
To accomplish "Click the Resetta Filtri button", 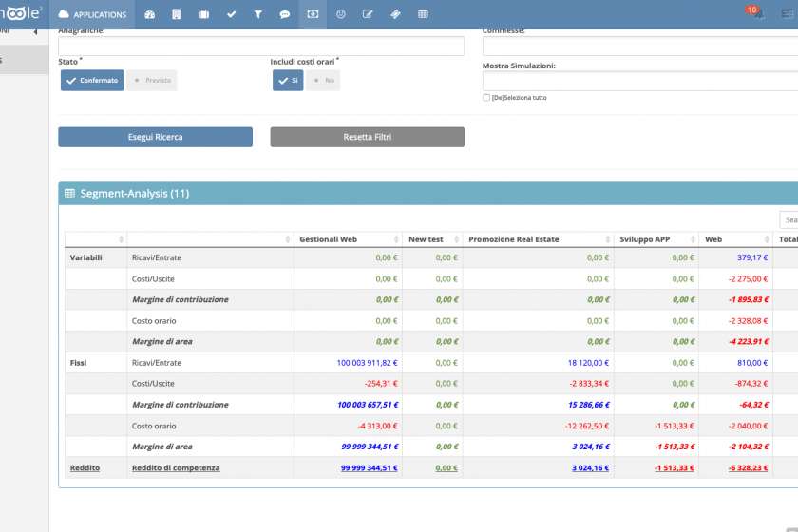I will pos(368,137).
